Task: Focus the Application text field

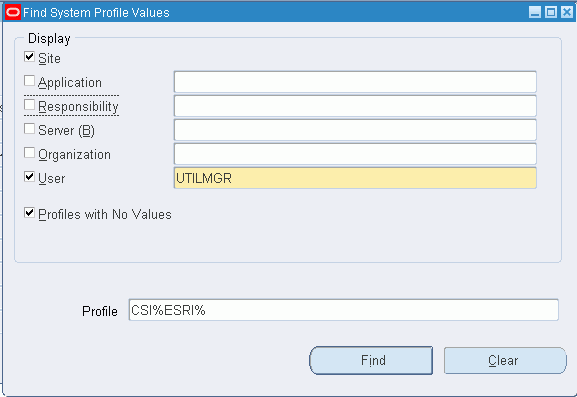Action: [x=355, y=82]
